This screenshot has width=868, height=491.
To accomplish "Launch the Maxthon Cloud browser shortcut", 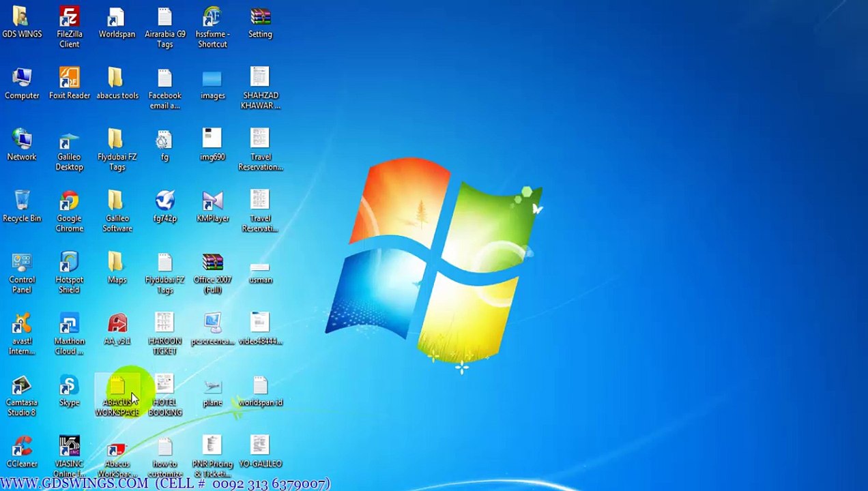I will tap(69, 334).
